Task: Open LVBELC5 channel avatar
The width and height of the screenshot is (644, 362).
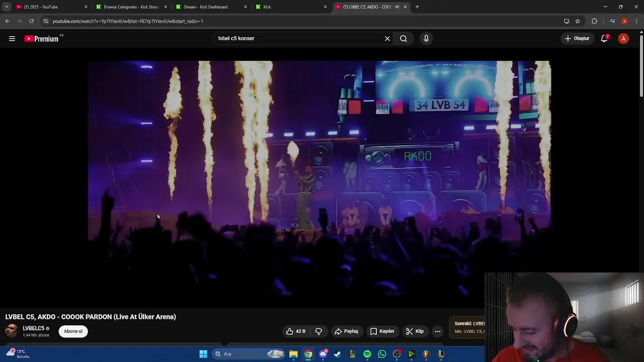Action: (12, 331)
